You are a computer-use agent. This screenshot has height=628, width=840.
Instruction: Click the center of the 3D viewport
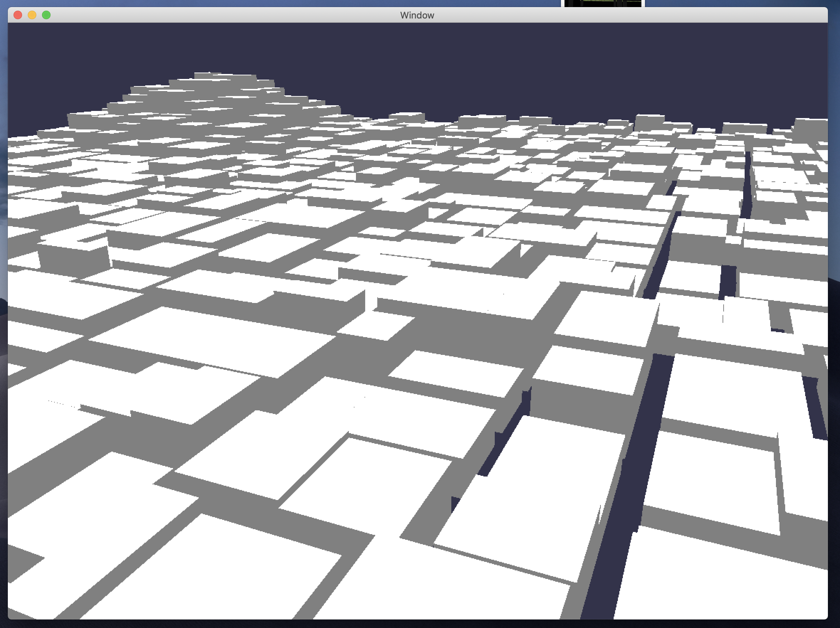point(418,323)
